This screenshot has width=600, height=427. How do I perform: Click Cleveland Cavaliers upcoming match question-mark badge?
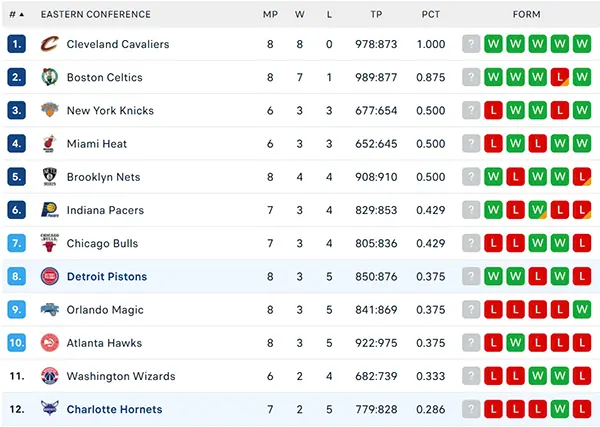click(x=471, y=44)
